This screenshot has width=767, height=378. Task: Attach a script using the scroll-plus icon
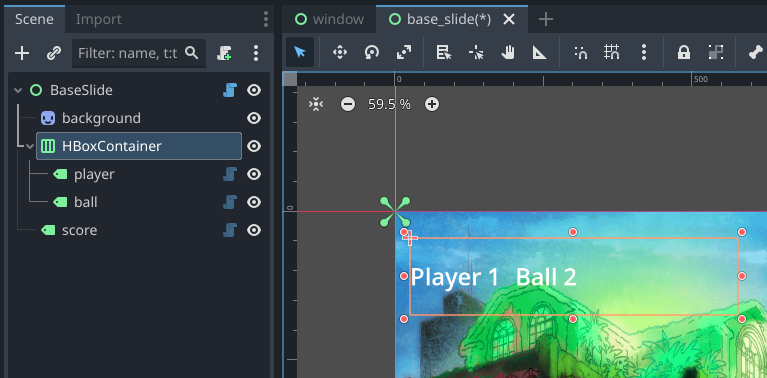[x=224, y=53]
